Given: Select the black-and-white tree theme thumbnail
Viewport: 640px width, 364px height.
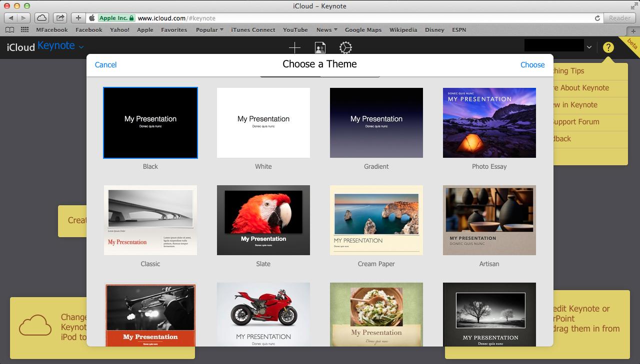Looking at the screenshot, I should point(489,315).
